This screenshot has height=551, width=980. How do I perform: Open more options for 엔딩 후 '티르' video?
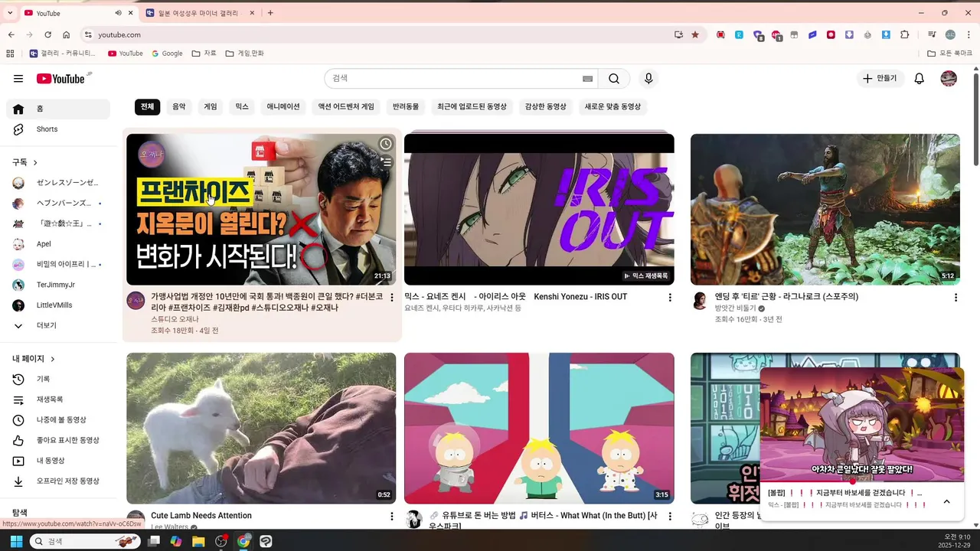pos(955,298)
